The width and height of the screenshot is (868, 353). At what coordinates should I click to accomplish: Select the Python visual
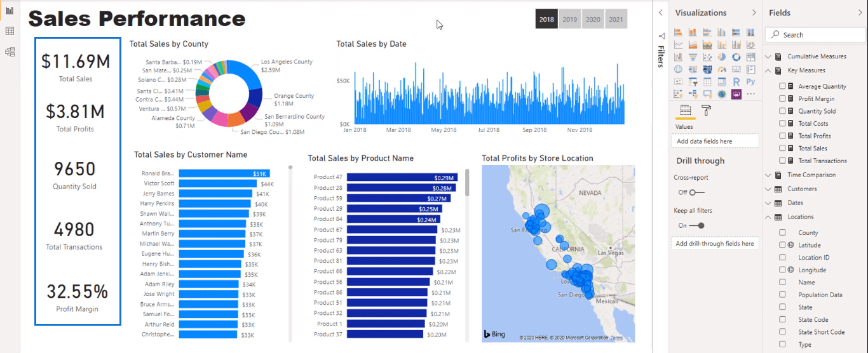pyautogui.click(x=751, y=81)
